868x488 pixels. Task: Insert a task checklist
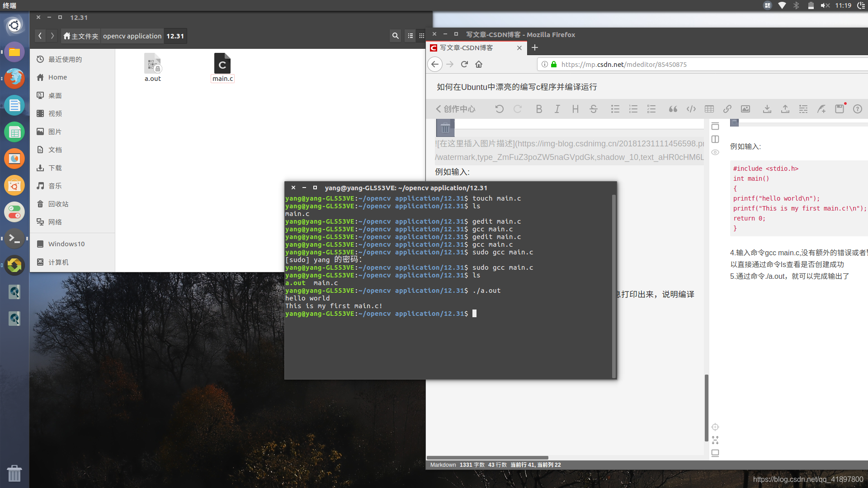pos(651,109)
